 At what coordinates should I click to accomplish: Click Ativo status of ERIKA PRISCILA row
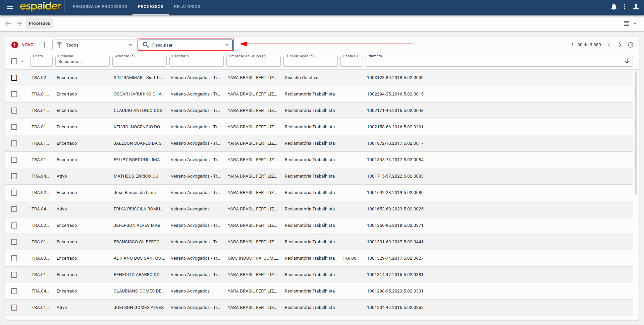62,209
